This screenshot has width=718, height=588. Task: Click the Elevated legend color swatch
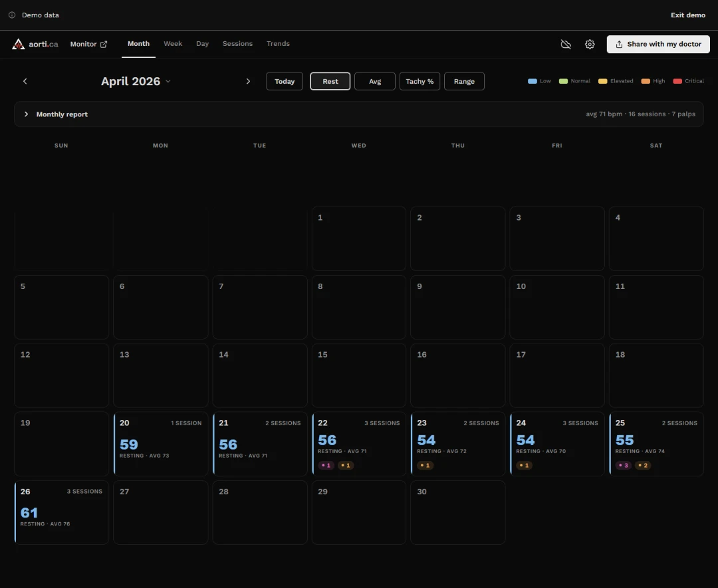click(602, 81)
